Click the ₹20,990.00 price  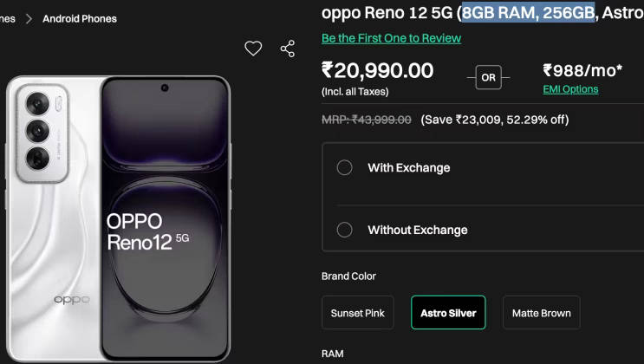377,70
